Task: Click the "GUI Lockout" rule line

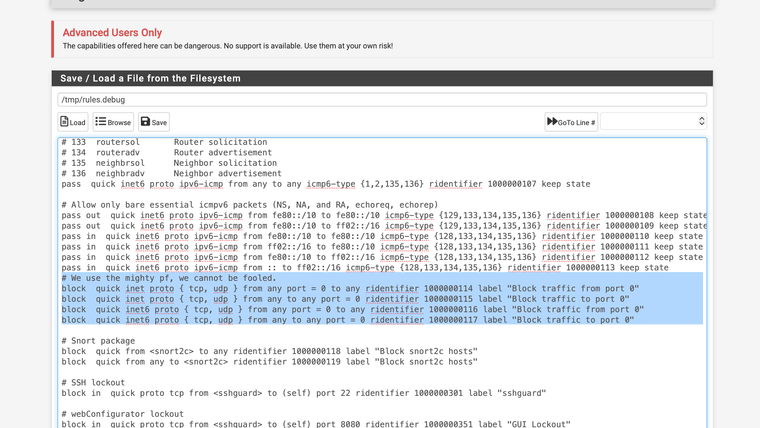Action: pos(316,424)
